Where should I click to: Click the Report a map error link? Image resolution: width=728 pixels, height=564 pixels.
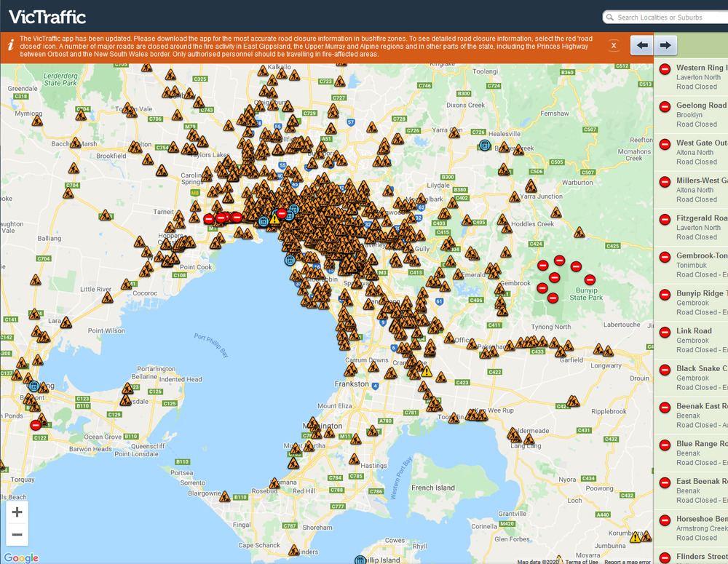pos(627,561)
